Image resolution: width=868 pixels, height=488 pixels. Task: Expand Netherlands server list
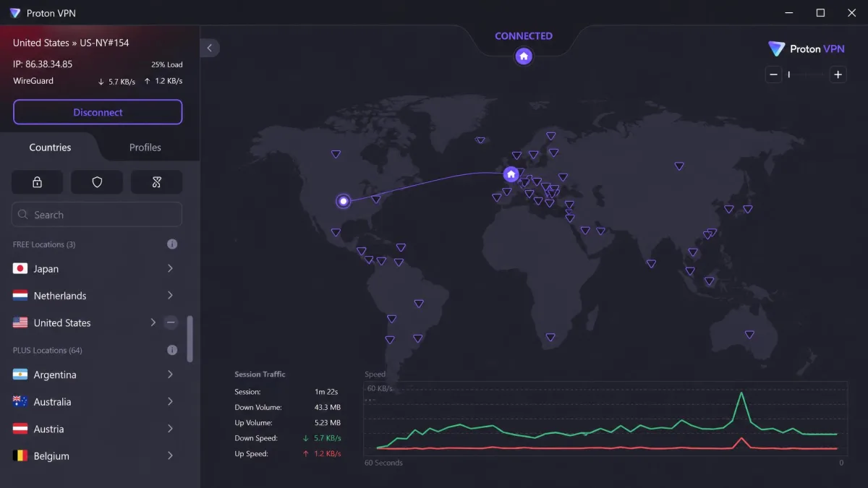click(170, 295)
